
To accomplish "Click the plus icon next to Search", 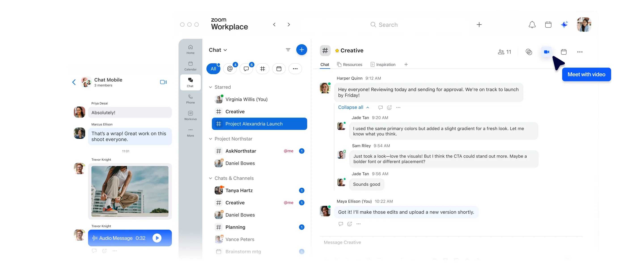I will click(479, 25).
